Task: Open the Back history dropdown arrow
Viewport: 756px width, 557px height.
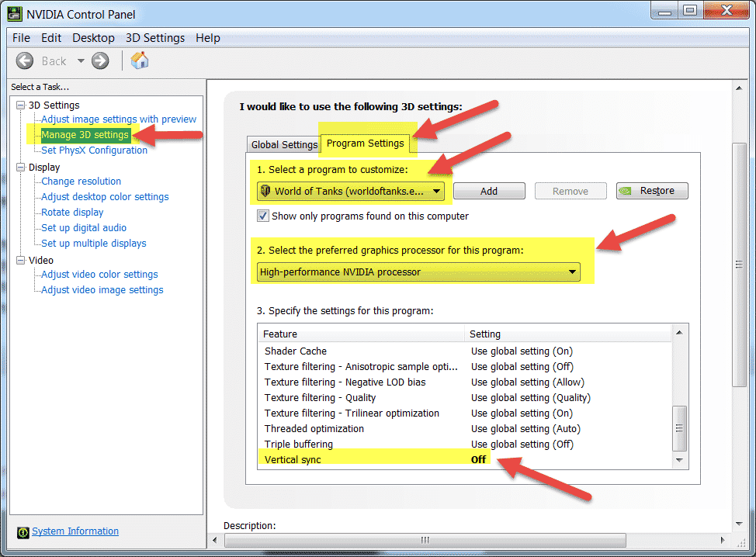Action: point(81,61)
